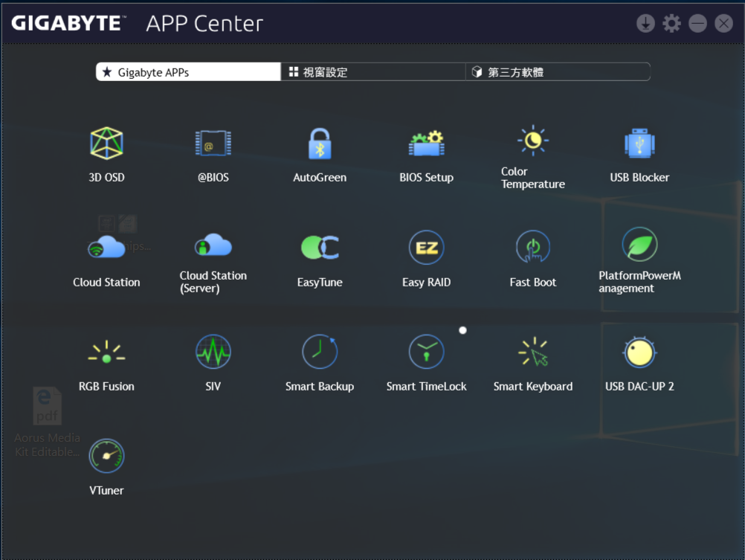Click the GIGABYTE logo
This screenshot has height=560, width=745.
[68, 23]
